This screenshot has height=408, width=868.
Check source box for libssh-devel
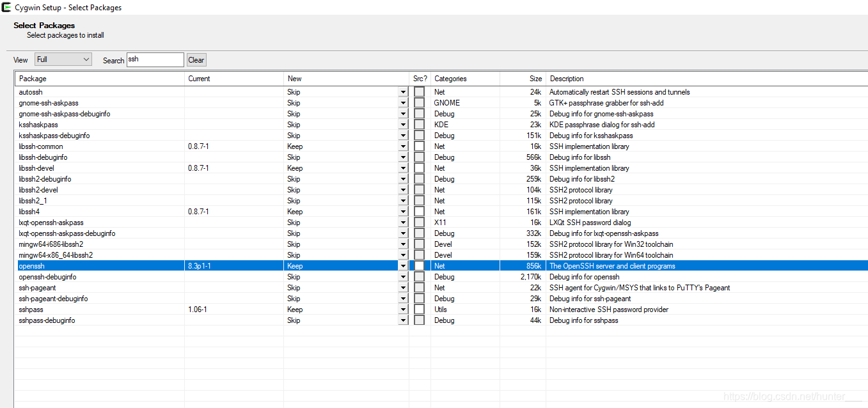[x=420, y=168]
